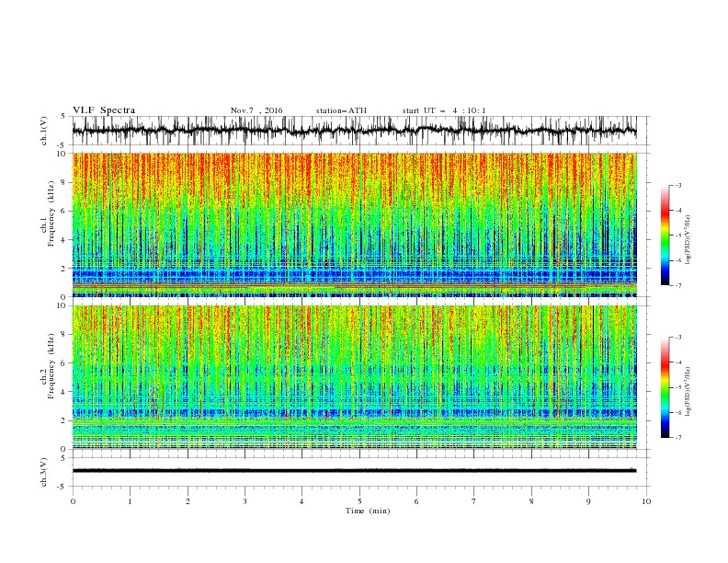Screen dimensions: 728x563
Task: Click the "1" tick on the time axis
Action: 130,501
